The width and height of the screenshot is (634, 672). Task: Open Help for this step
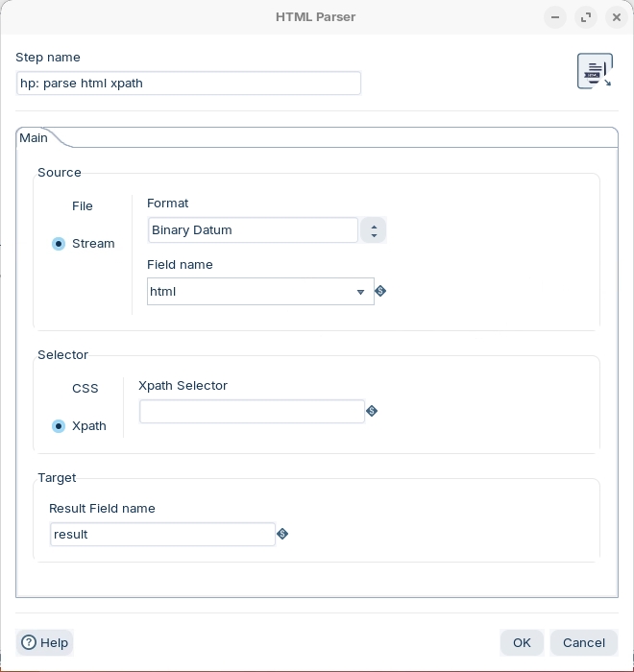point(45,642)
